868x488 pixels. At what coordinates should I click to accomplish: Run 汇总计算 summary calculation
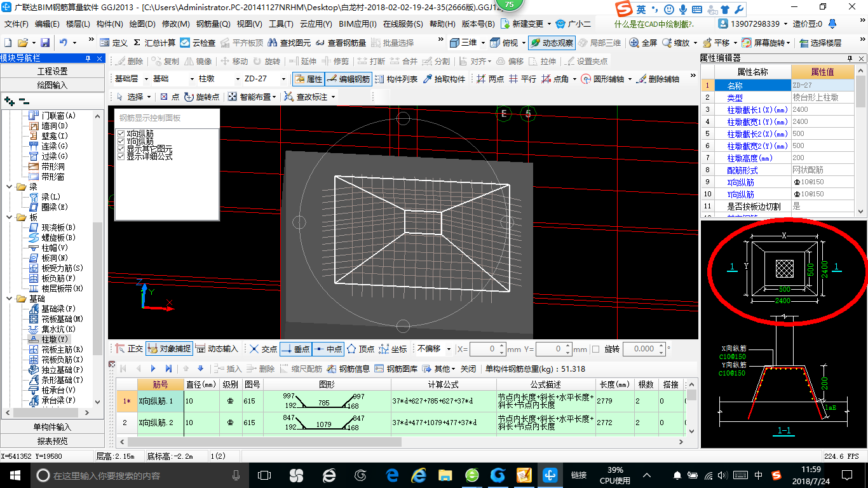click(x=154, y=43)
